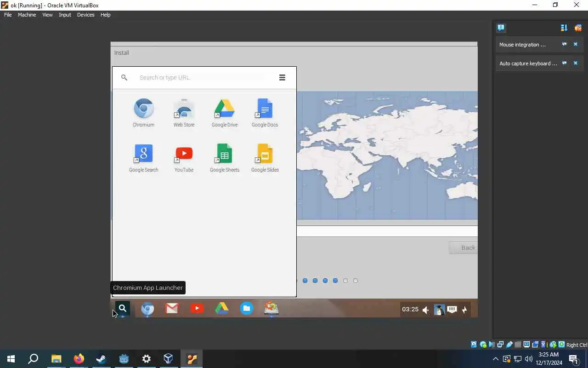
Task: Click the hard disk activity status icon
Action: click(474, 345)
